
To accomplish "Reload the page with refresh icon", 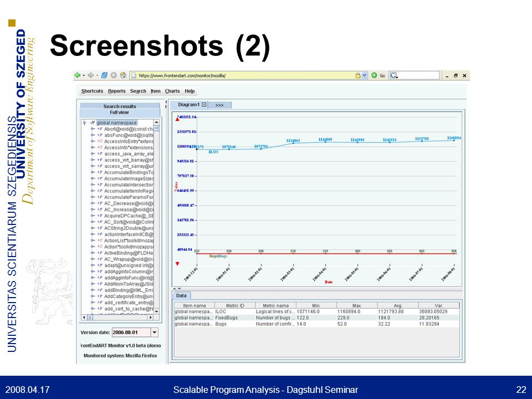I will pos(104,75).
